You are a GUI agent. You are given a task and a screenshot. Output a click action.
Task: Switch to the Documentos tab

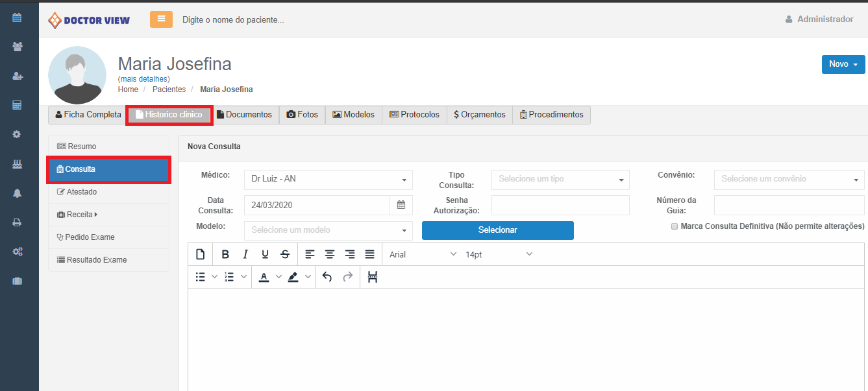[244, 115]
